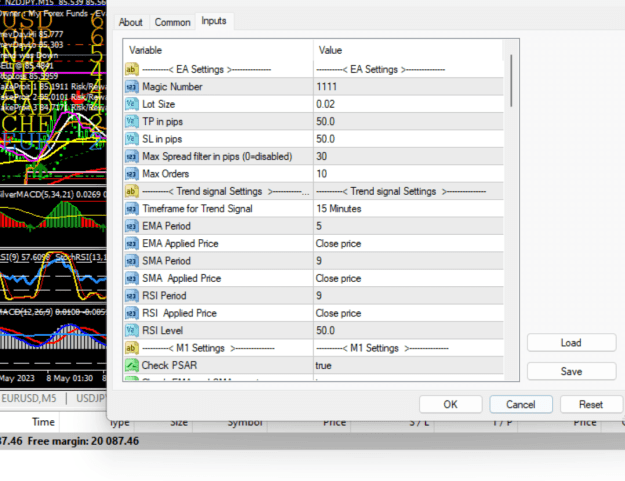Click the inputs list vertical scrollbar thumb
Image resolution: width=625 pixels, height=481 pixels.
point(511,80)
